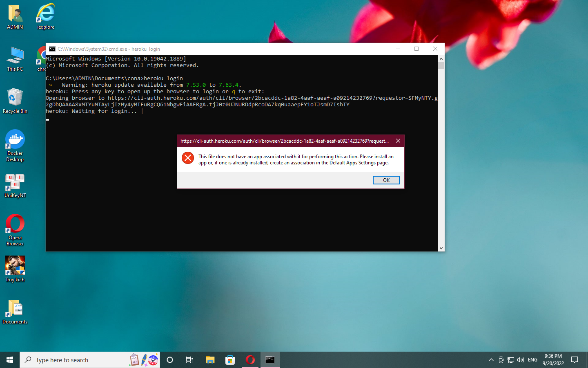Viewport: 588px width, 368px height.
Task: Open the clock and calendar flyout
Action: (553, 360)
